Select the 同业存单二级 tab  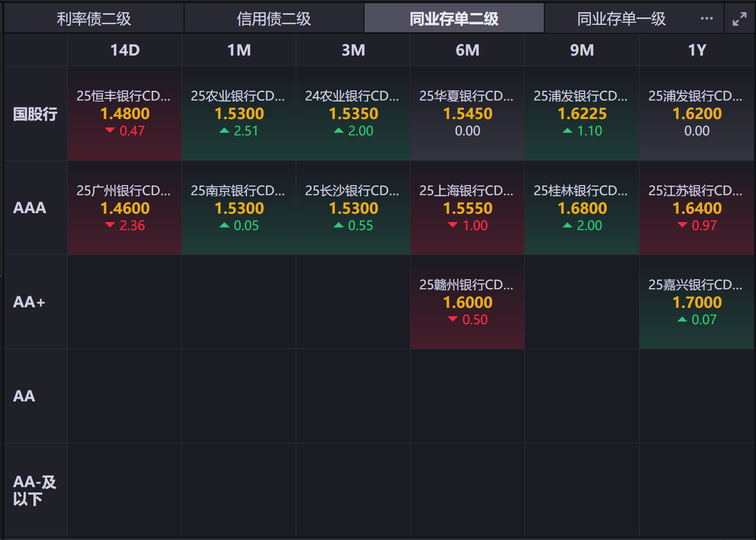pos(454,19)
